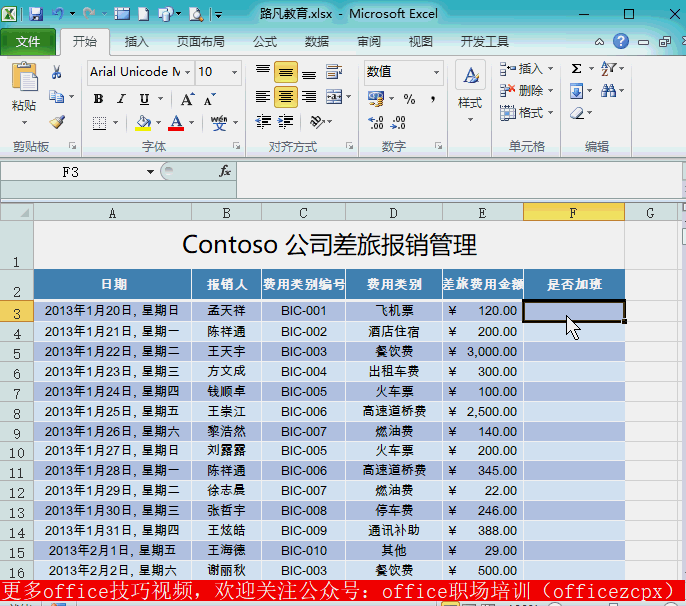Click the 样式 styles button
Viewport: 686px width, 606px height.
pyautogui.click(x=470, y=88)
